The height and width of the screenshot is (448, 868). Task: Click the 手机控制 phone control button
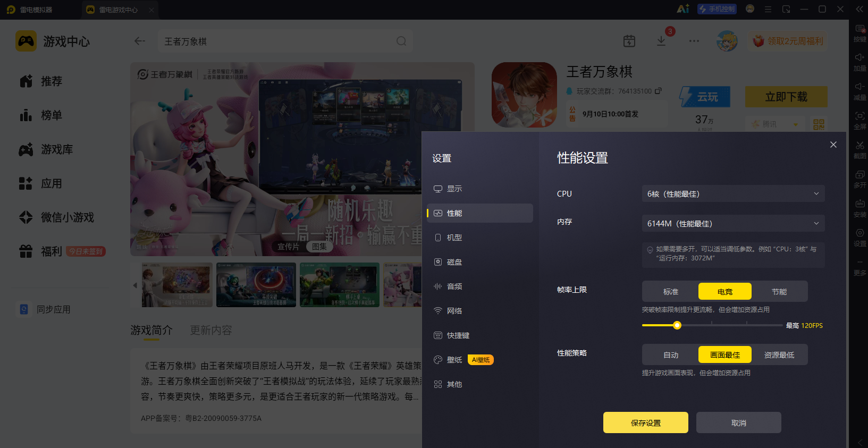click(717, 9)
